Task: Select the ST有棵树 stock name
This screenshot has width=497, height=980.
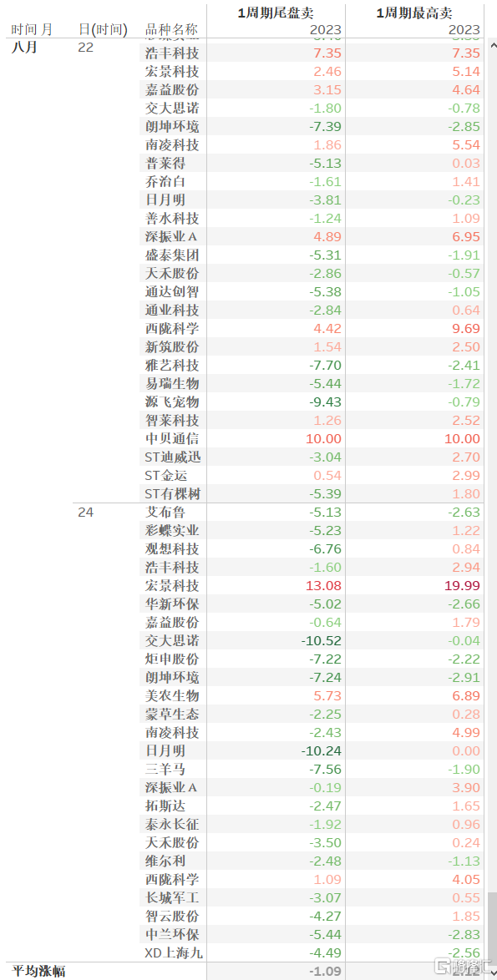Action: pyautogui.click(x=174, y=493)
